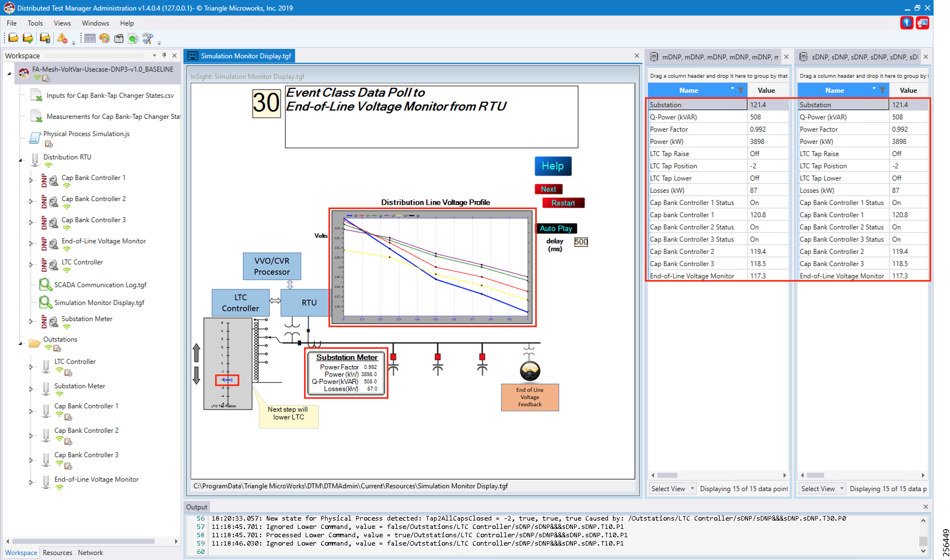The width and height of the screenshot is (950, 560).
Task: Click the Inputs for Cap Bank csv file icon
Action: tap(36, 95)
